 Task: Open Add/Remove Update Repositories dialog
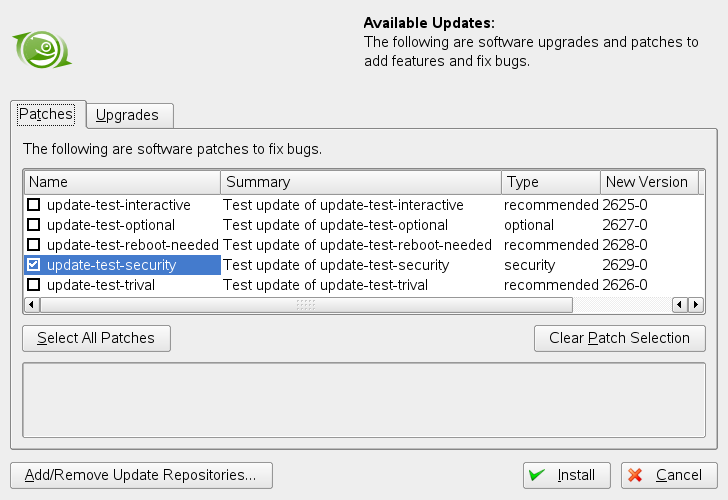click(141, 475)
